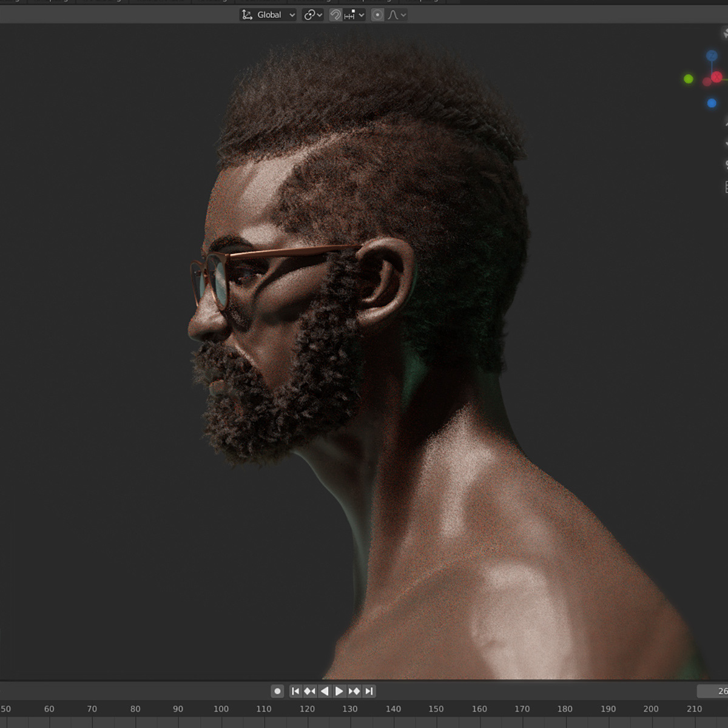Open the proportional falloff curve dropdown
This screenshot has width=728, height=728.
coord(397,15)
